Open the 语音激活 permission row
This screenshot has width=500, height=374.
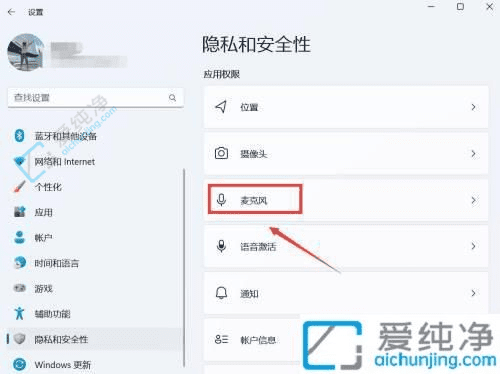tap(346, 246)
